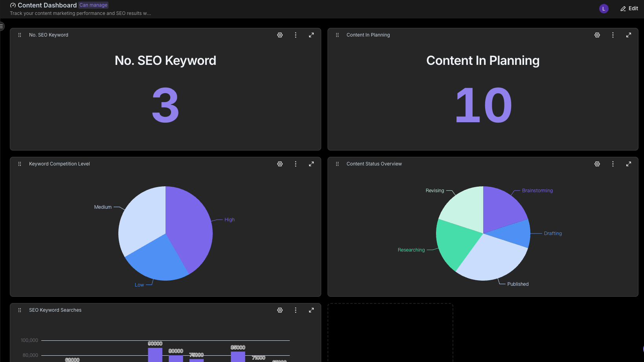
Task: Click the empty dashed widget placeholder
Action: pos(390,333)
